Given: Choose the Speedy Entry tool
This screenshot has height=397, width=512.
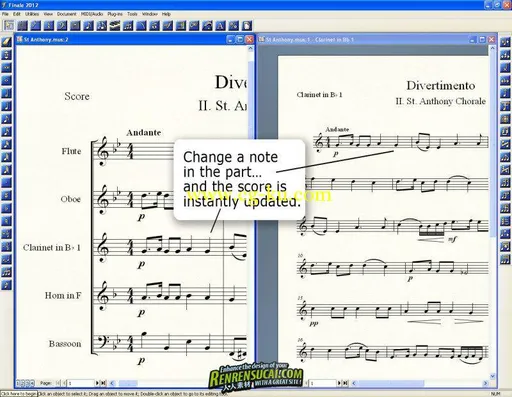Looking at the screenshot, I should (x=102, y=26).
